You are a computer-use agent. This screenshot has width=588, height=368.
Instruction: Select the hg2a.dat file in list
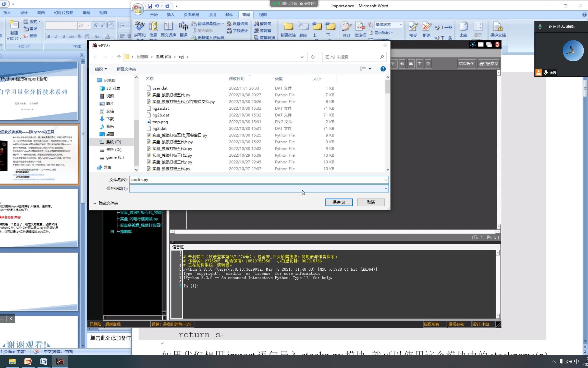161,108
